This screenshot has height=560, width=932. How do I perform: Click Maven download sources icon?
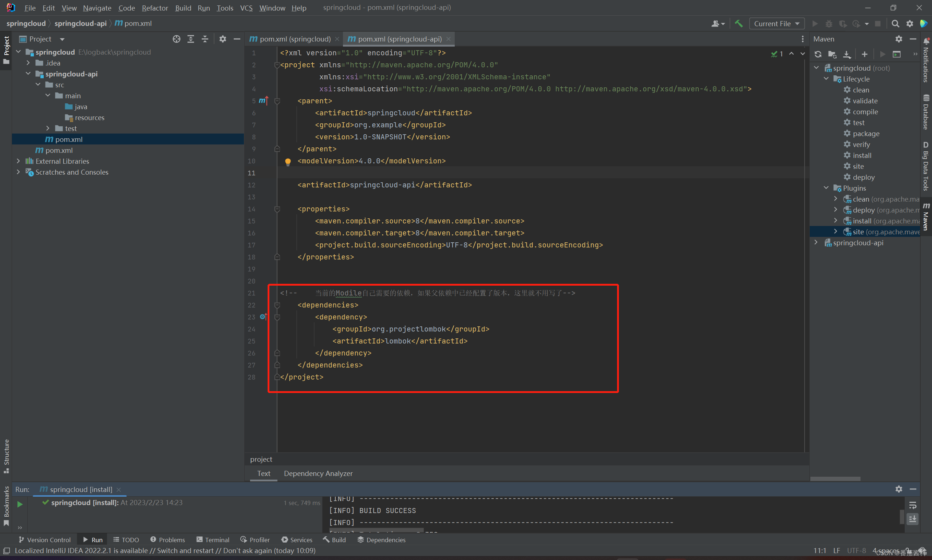(847, 54)
